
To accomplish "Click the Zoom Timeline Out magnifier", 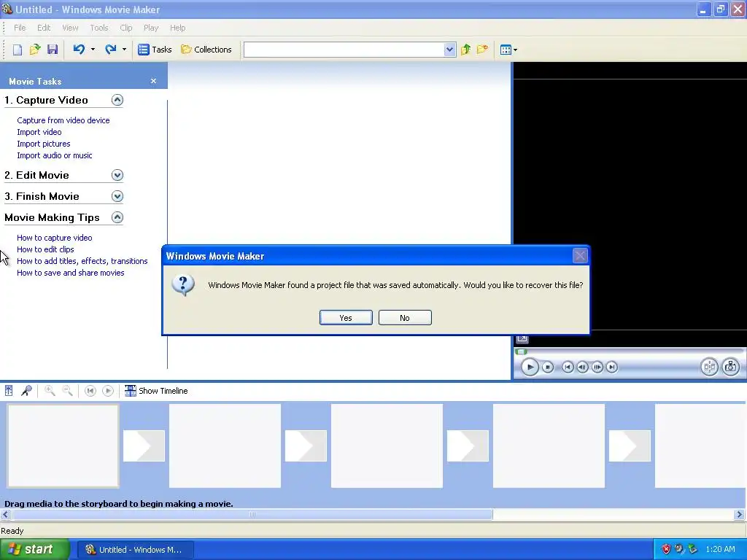I will pos(68,391).
